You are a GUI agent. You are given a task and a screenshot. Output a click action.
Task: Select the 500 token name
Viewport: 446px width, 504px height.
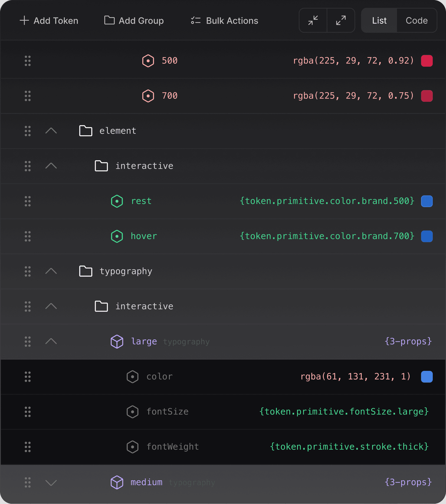170,61
